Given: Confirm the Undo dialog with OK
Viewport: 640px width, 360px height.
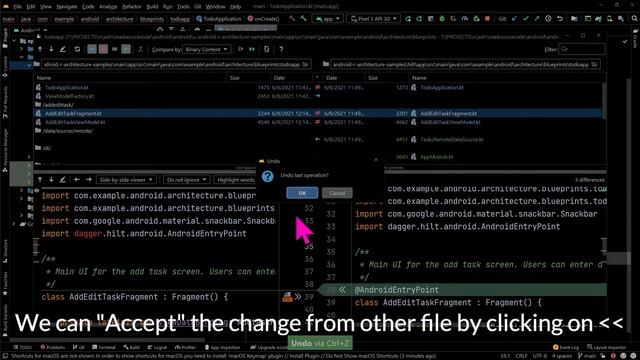Looking at the screenshot, I should 302,193.
